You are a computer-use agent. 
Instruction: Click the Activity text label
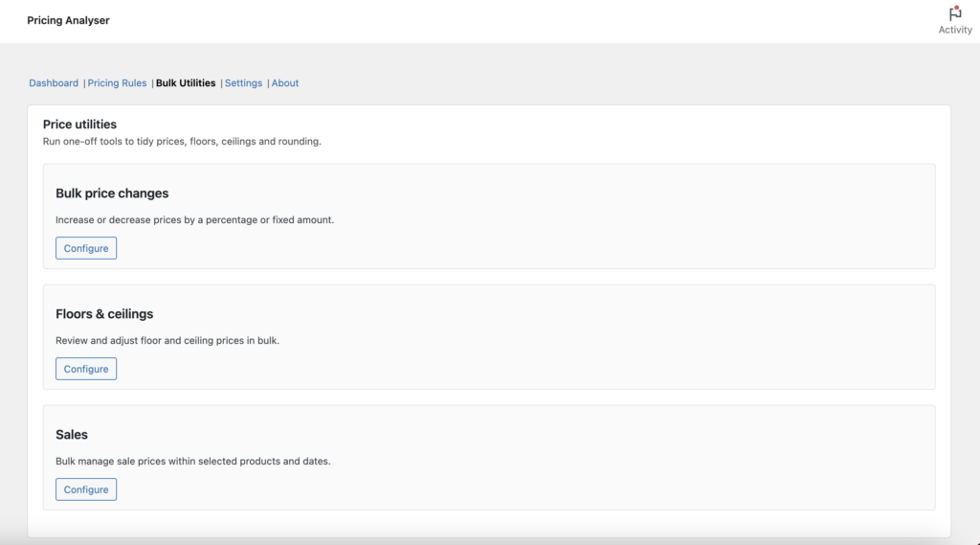(954, 30)
